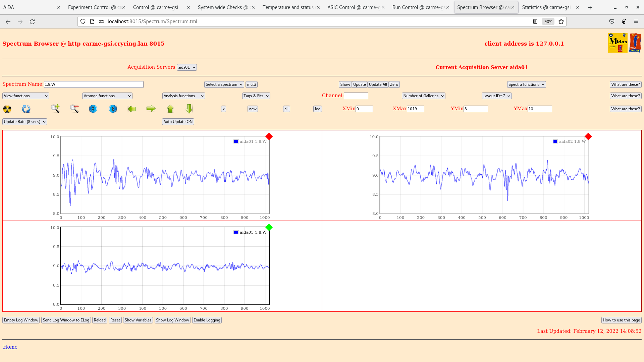The image size is (644, 362).
Task: Toggle Auto Update off
Action: click(178, 121)
